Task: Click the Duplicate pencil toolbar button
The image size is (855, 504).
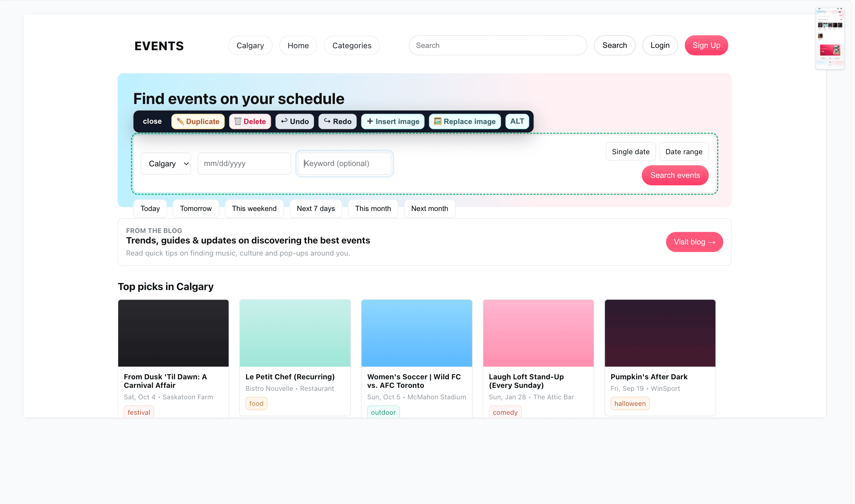Action: pos(198,122)
